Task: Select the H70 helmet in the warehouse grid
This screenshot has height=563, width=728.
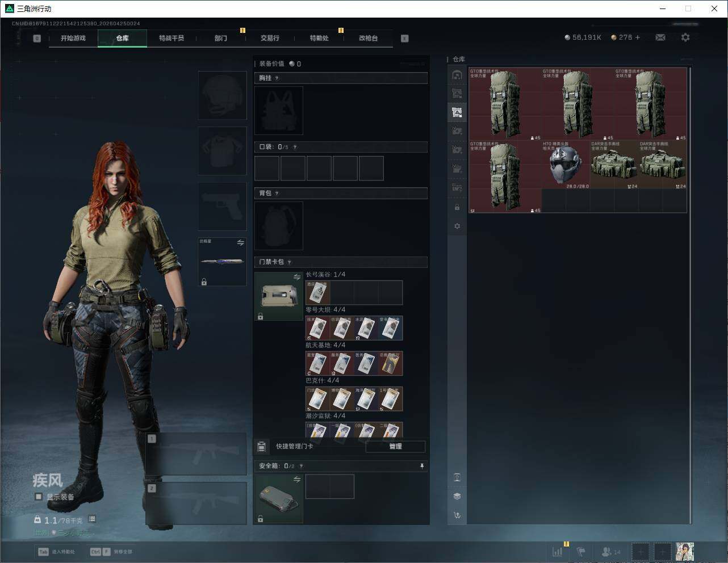Action: [566, 165]
